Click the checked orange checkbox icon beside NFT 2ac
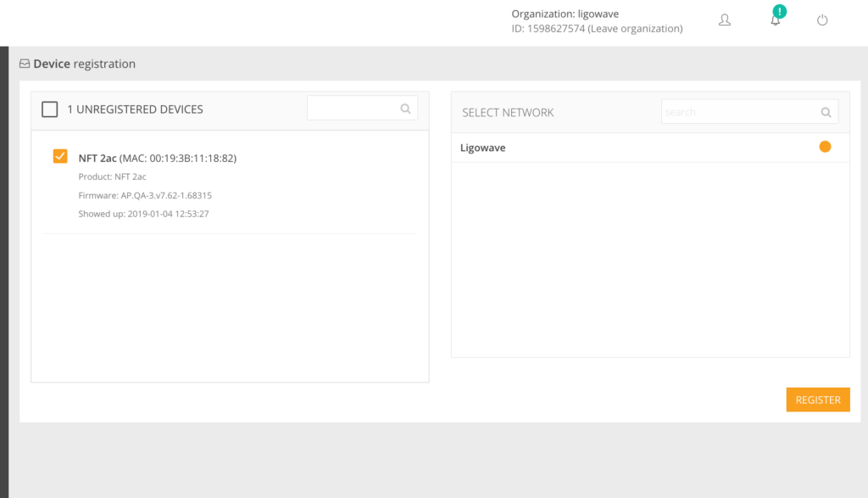The width and height of the screenshot is (868, 498). point(59,156)
